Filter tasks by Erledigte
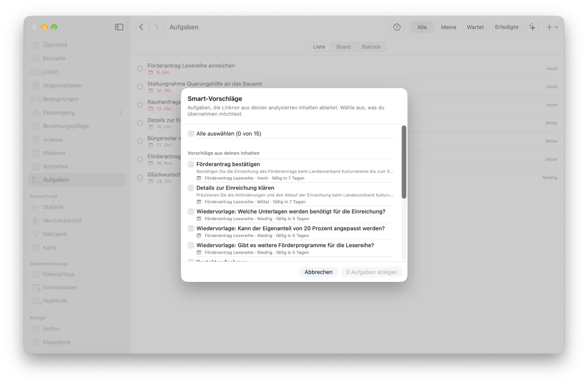This screenshot has height=385, width=588. [x=507, y=27]
